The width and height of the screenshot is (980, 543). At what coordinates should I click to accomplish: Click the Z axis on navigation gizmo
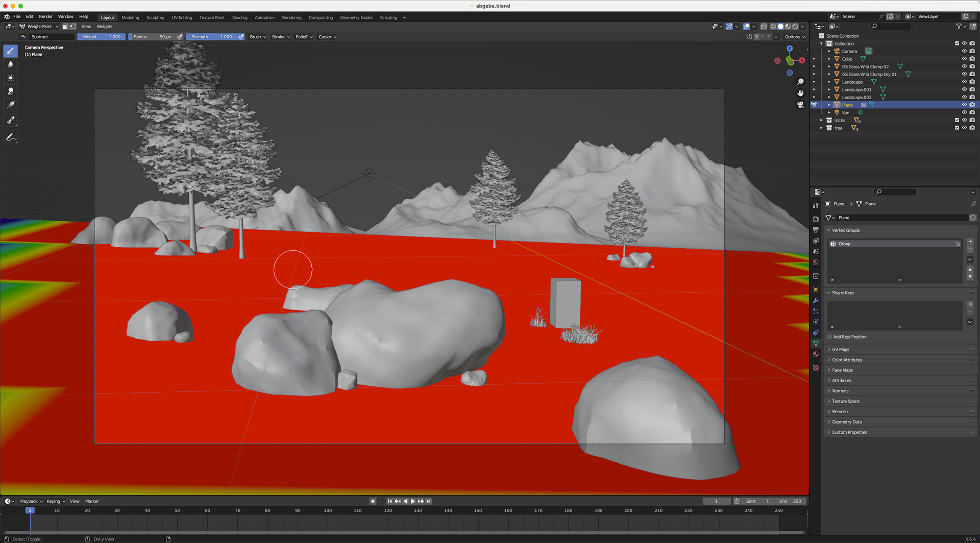(x=790, y=48)
